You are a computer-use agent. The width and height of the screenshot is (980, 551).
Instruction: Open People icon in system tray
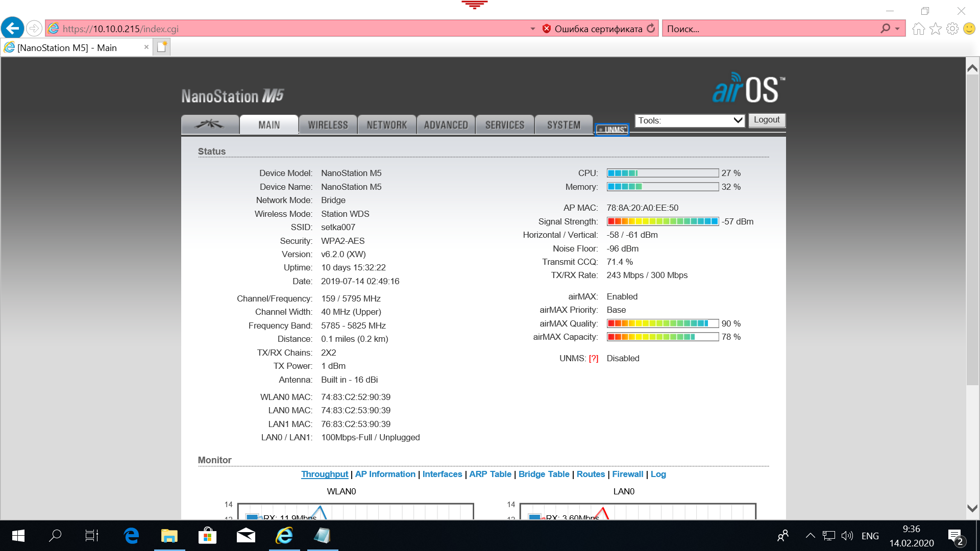pos(782,536)
